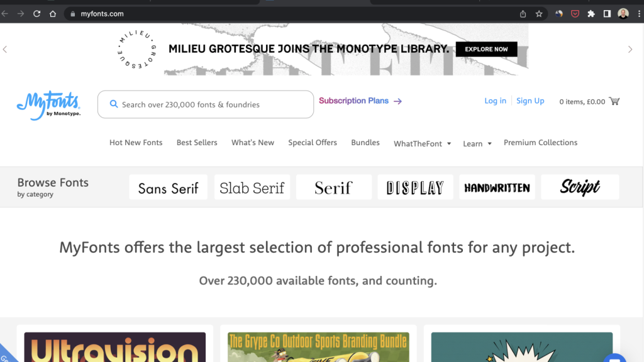Screen dimensions: 644x362
Task: Click inside the font search field
Action: pyautogui.click(x=208, y=104)
